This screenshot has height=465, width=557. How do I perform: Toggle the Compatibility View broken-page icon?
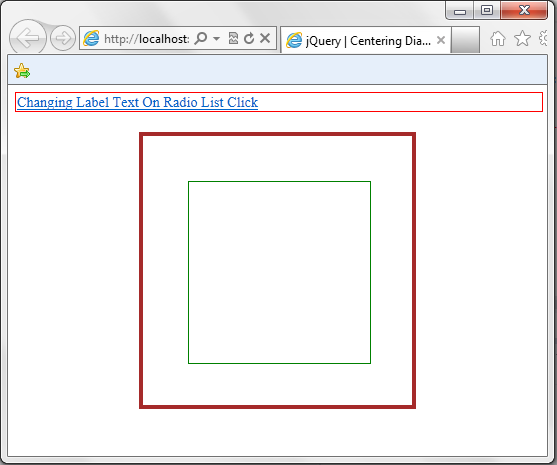pos(233,38)
